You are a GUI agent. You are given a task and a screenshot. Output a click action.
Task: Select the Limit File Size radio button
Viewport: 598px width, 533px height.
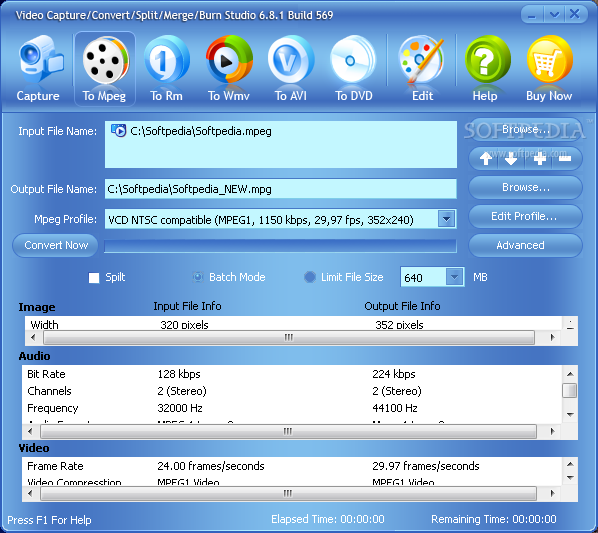click(x=310, y=277)
